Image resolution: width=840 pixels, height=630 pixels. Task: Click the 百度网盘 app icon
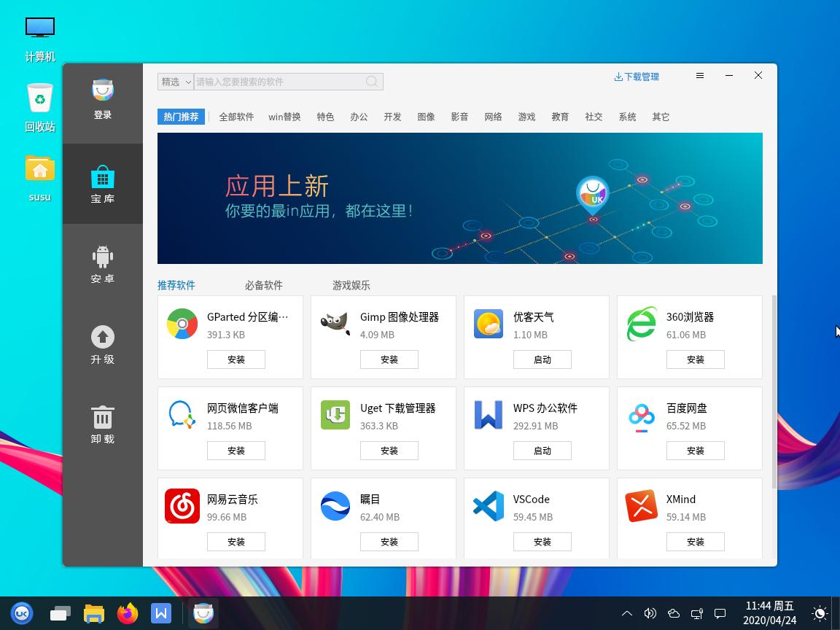[x=642, y=416]
